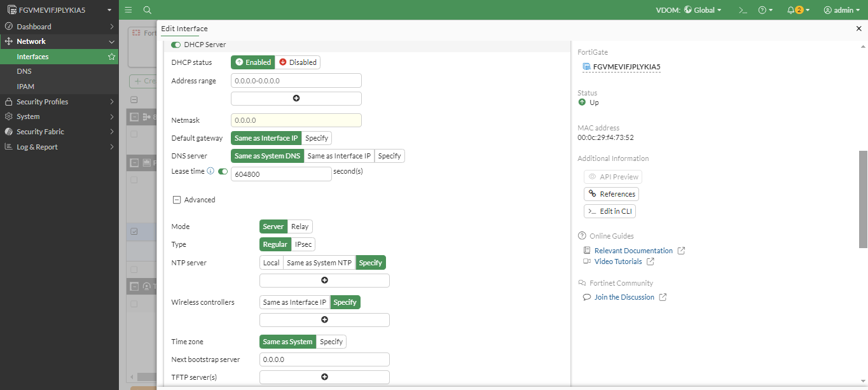Viewport: 868px width, 390px height.
Task: Toggle the Lease time switch
Action: (x=223, y=171)
